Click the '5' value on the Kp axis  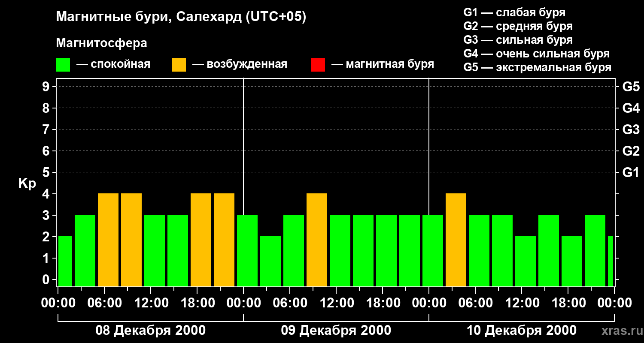[x=47, y=172]
